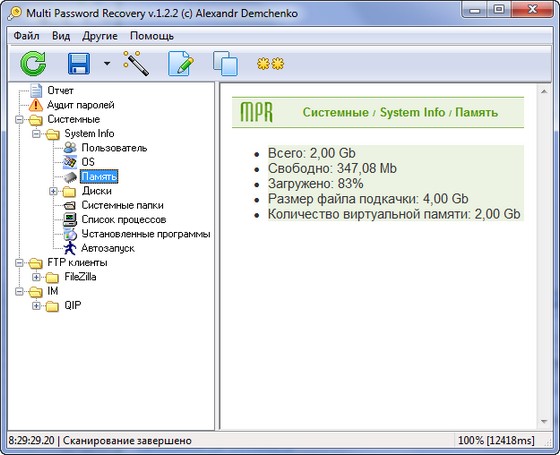
Task: Open the Помощь menu
Action: pos(152,36)
